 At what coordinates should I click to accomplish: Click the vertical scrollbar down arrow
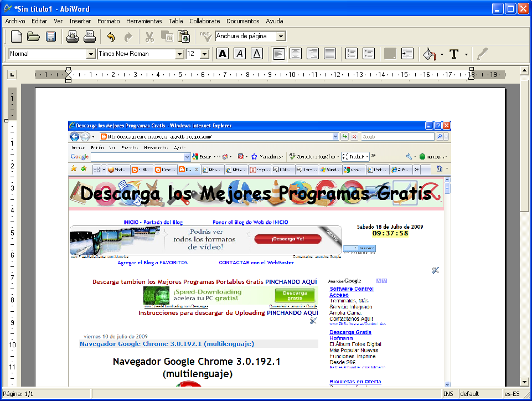click(525, 382)
